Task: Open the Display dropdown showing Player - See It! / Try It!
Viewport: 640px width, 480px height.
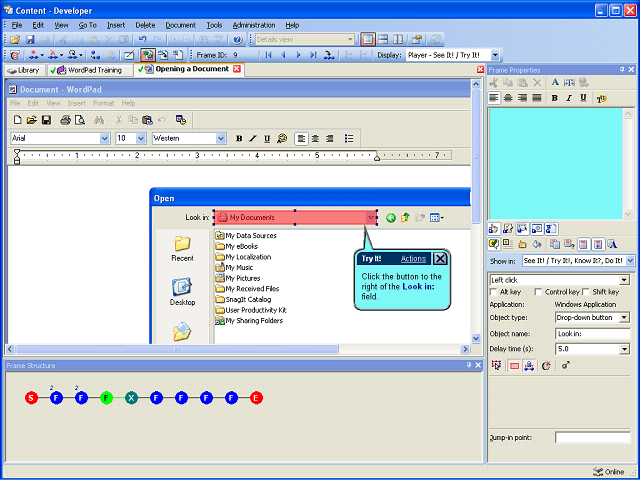Action: click(x=495, y=55)
